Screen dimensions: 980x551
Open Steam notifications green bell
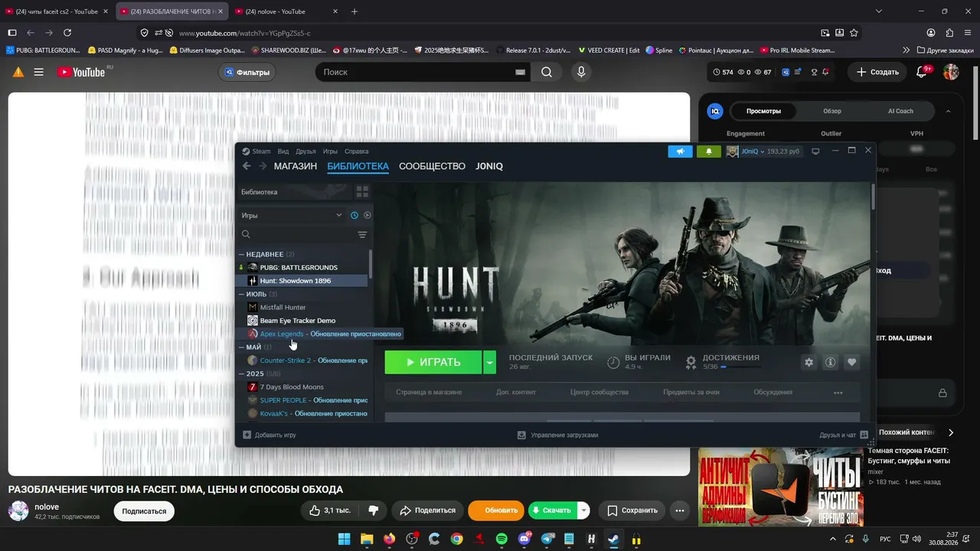pyautogui.click(x=708, y=152)
